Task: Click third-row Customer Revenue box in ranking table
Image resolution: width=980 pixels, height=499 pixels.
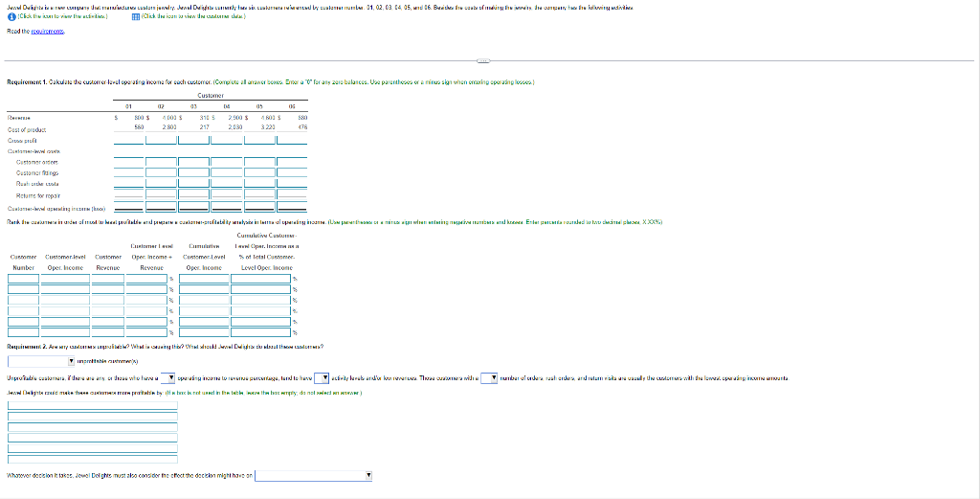Action: point(108,301)
